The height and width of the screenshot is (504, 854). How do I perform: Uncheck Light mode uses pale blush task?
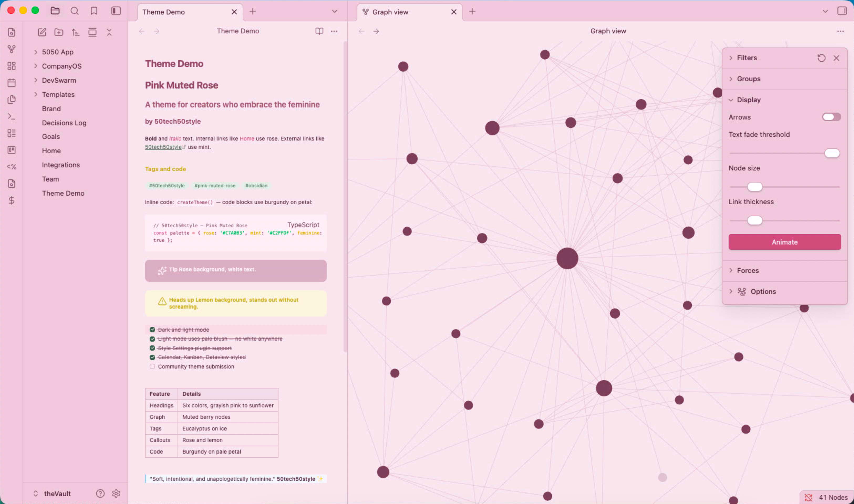pos(152,339)
